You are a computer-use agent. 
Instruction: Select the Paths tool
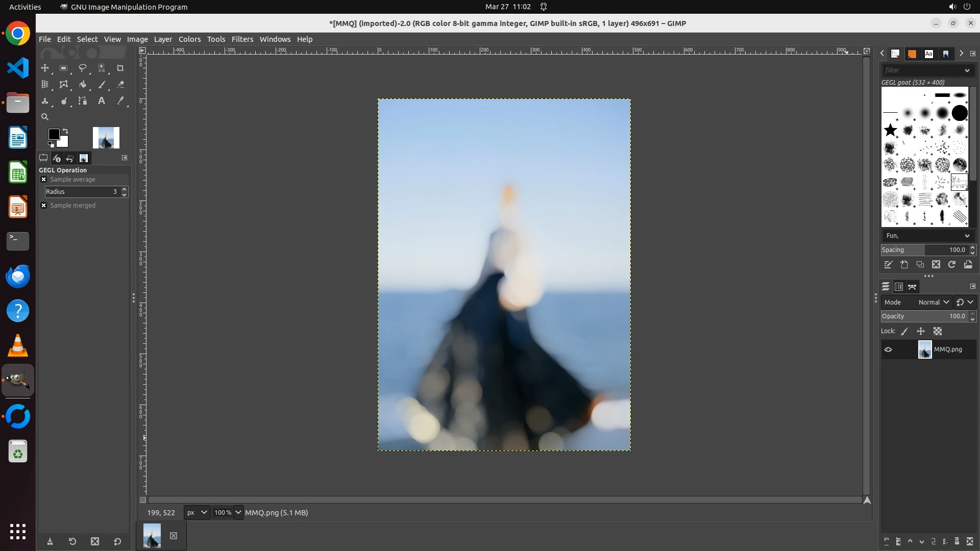[82, 101]
